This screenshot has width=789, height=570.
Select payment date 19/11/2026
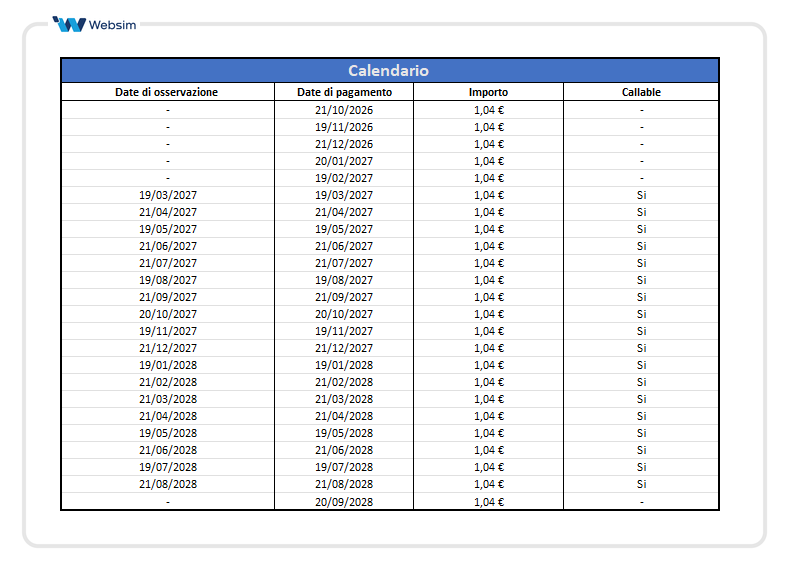click(344, 127)
